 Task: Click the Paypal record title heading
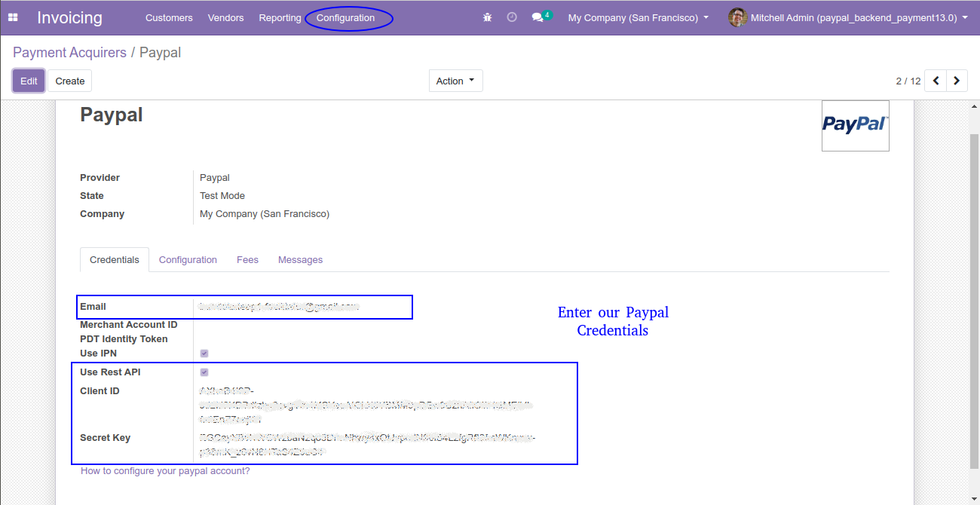(x=112, y=115)
